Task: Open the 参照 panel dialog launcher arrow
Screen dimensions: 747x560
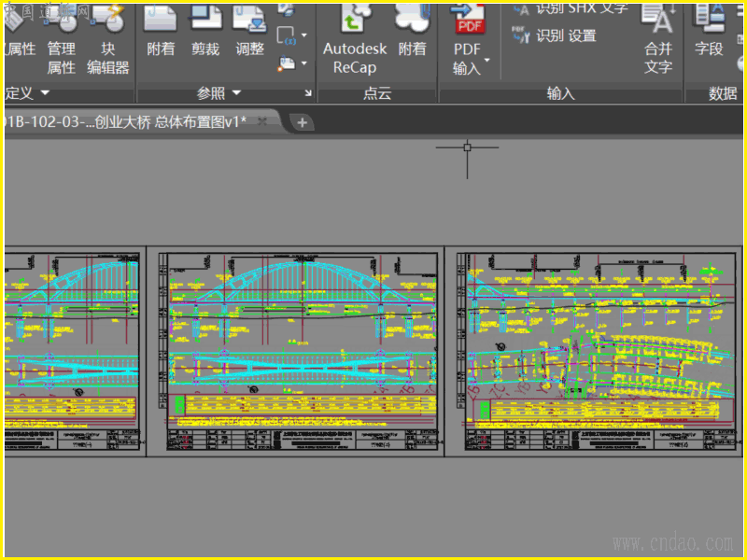Action: [x=308, y=93]
